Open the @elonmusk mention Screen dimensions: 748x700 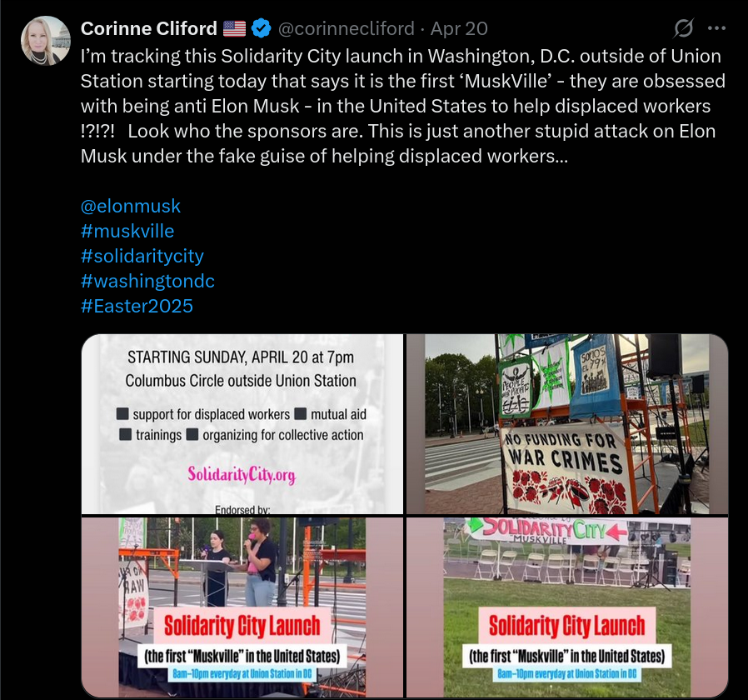click(131, 206)
